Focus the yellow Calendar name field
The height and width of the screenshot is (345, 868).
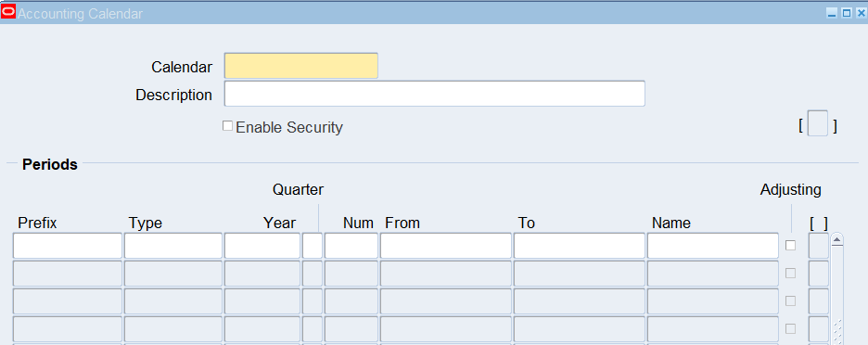pos(301,66)
